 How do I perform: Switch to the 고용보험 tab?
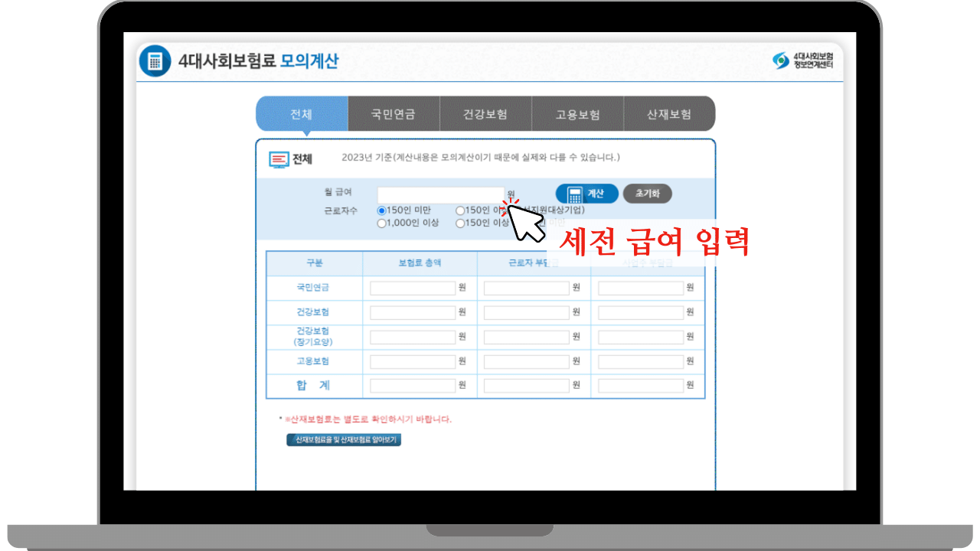pos(577,113)
